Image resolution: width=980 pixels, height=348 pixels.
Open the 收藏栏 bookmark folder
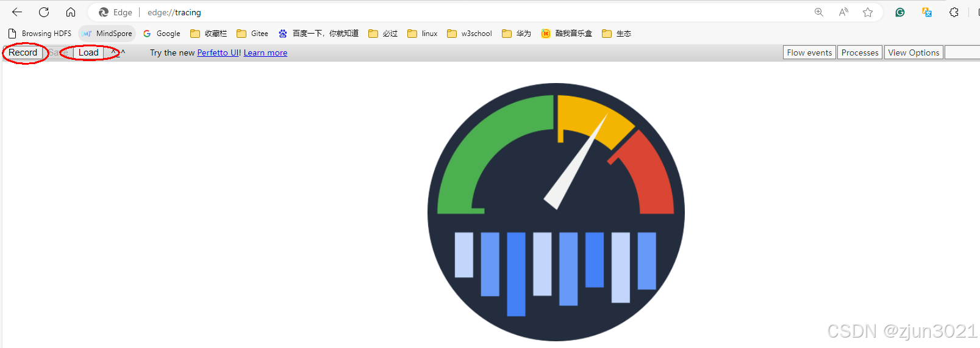coord(209,34)
